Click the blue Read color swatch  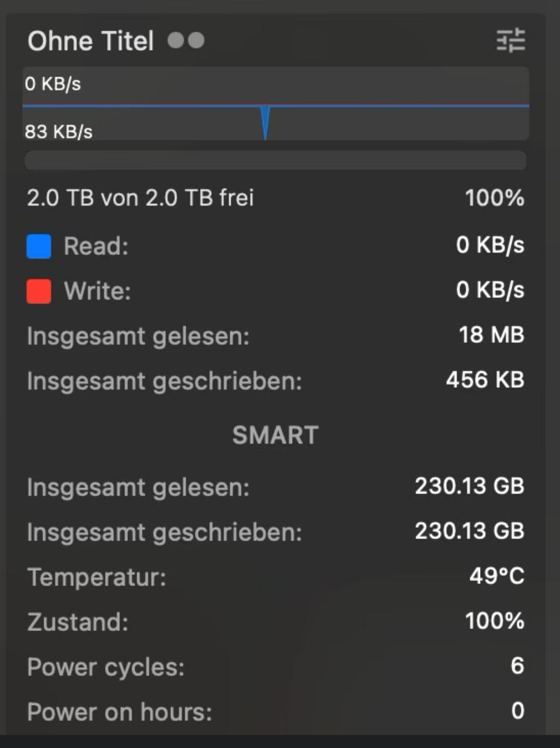click(39, 246)
